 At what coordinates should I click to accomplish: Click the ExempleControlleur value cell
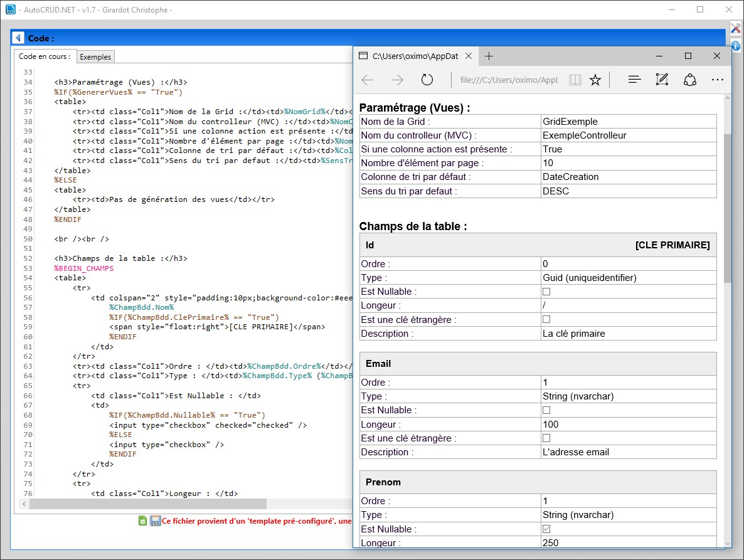(628, 135)
